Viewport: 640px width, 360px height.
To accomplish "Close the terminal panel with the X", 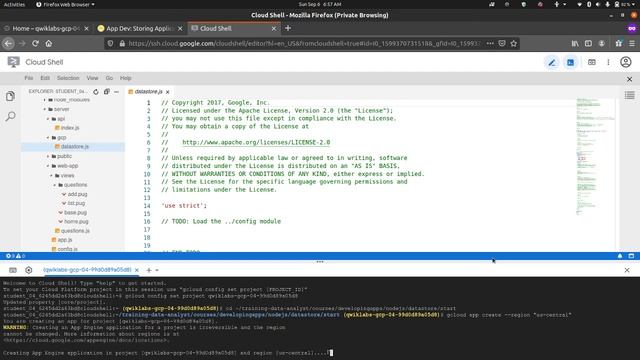I will (627, 270).
